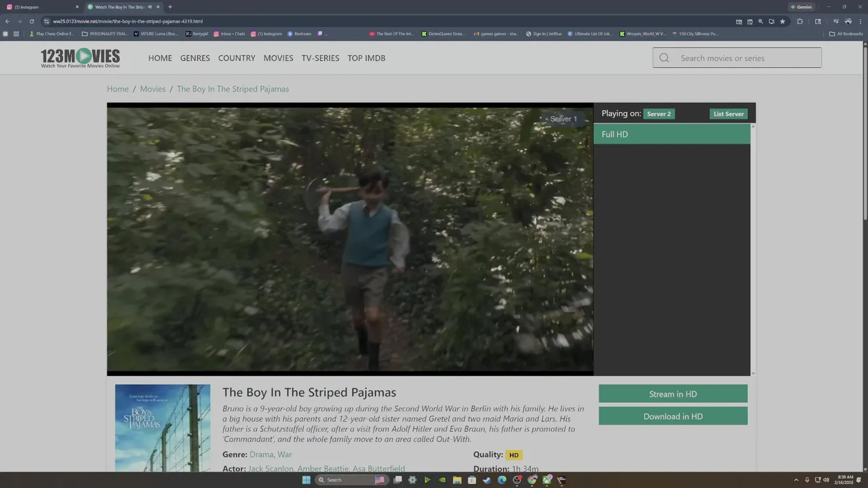
Task: Click scroll-down arrow of server list
Action: (753, 373)
